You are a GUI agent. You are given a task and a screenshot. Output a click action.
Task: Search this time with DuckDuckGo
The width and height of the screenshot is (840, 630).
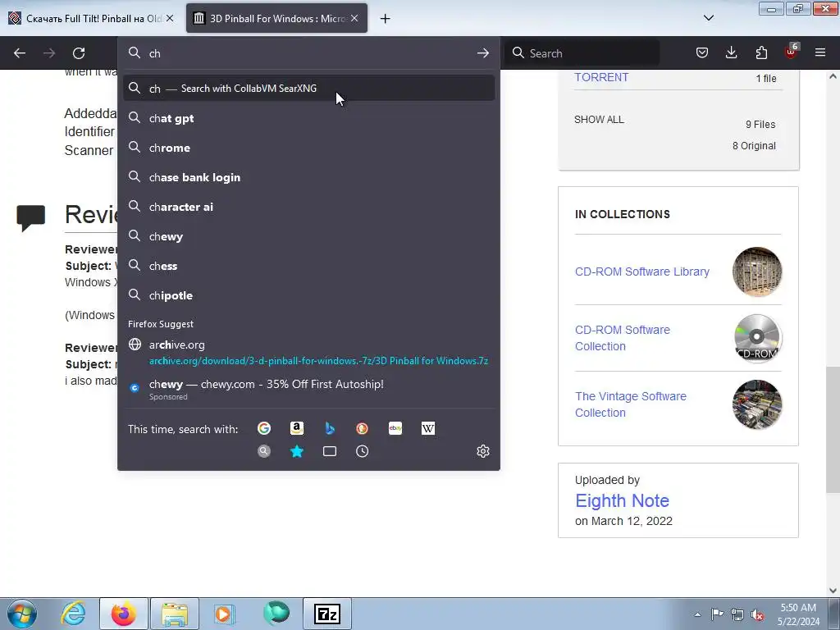coord(362,428)
